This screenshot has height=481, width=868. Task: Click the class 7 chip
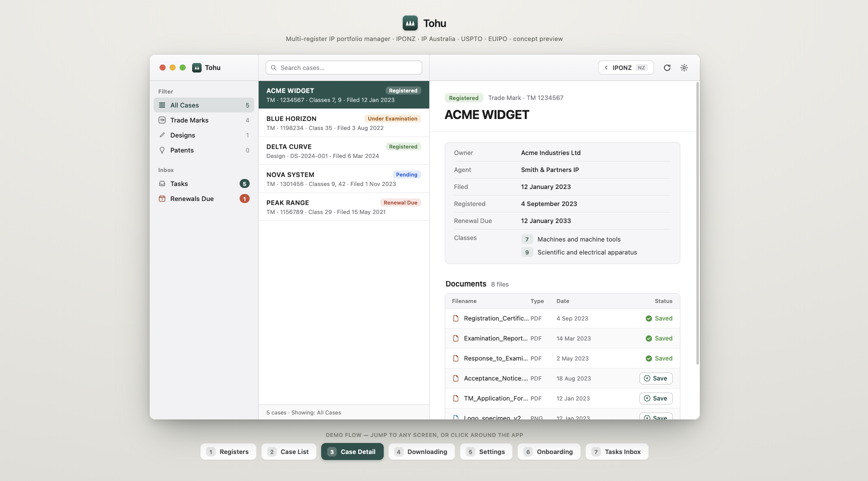click(x=527, y=239)
